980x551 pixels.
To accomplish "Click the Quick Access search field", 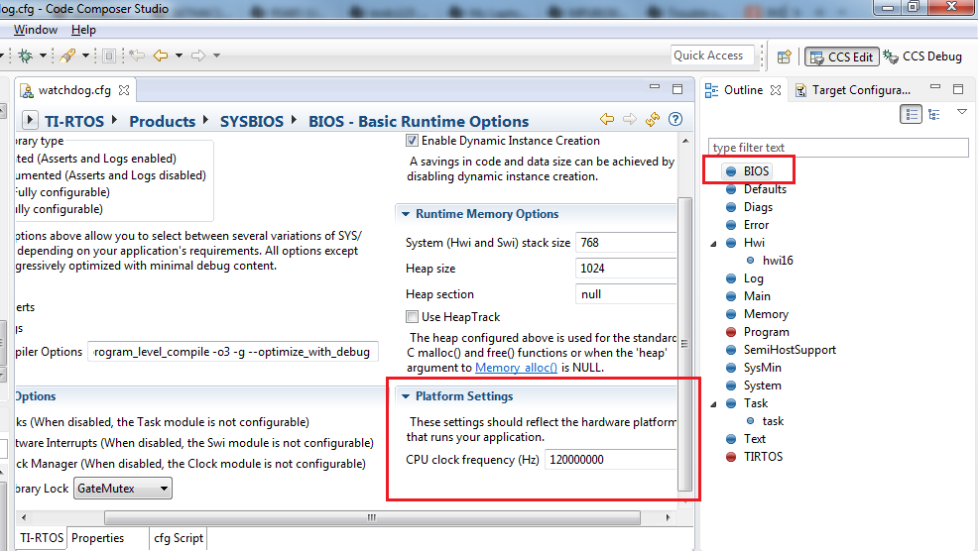I will 712,55.
